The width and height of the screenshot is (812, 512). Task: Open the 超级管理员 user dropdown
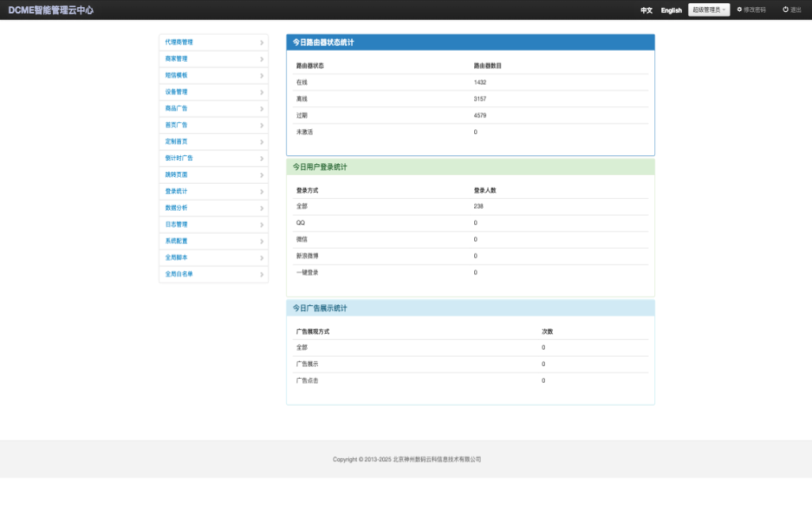pos(708,10)
